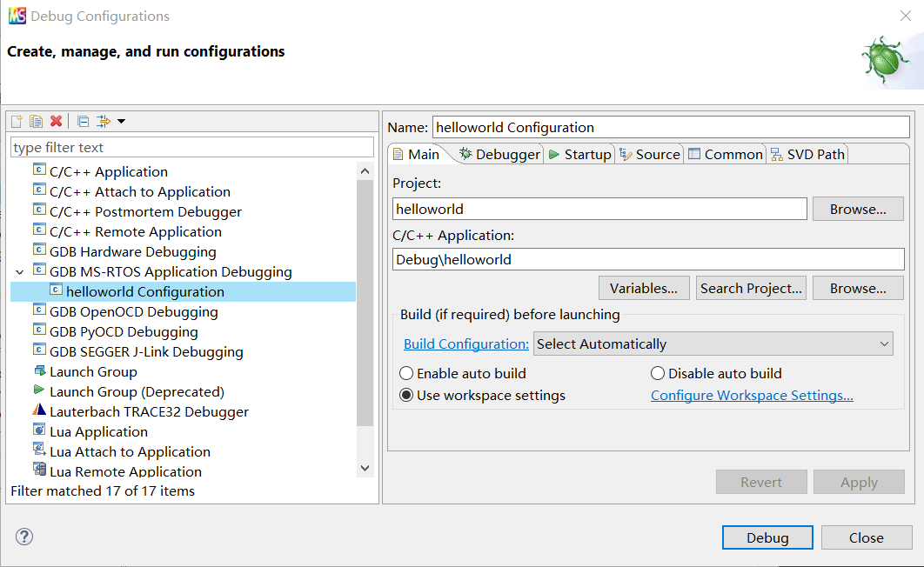Viewport: 924px width, 567px height.
Task: Select the Enable auto build radio button
Action: click(406, 374)
